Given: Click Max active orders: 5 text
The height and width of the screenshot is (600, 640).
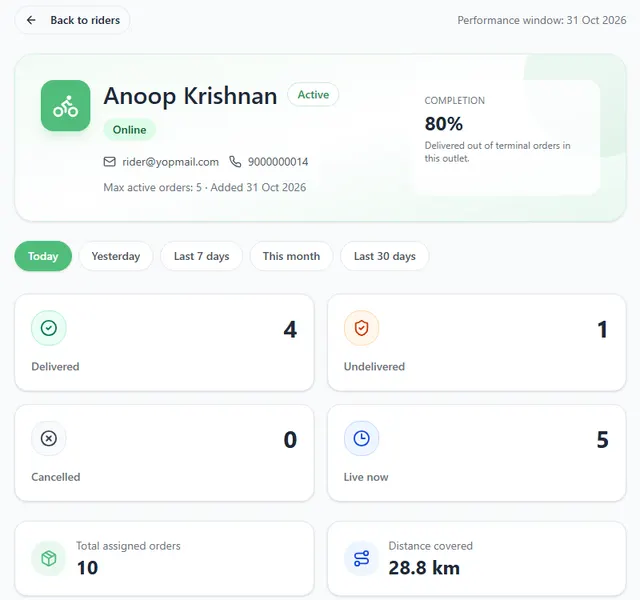Looking at the screenshot, I should (x=153, y=187).
